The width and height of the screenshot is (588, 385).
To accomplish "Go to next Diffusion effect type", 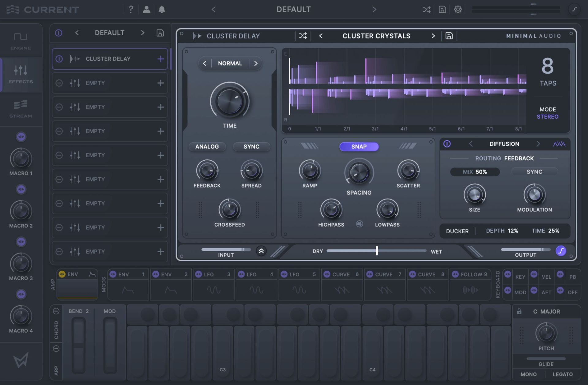I will coord(538,144).
